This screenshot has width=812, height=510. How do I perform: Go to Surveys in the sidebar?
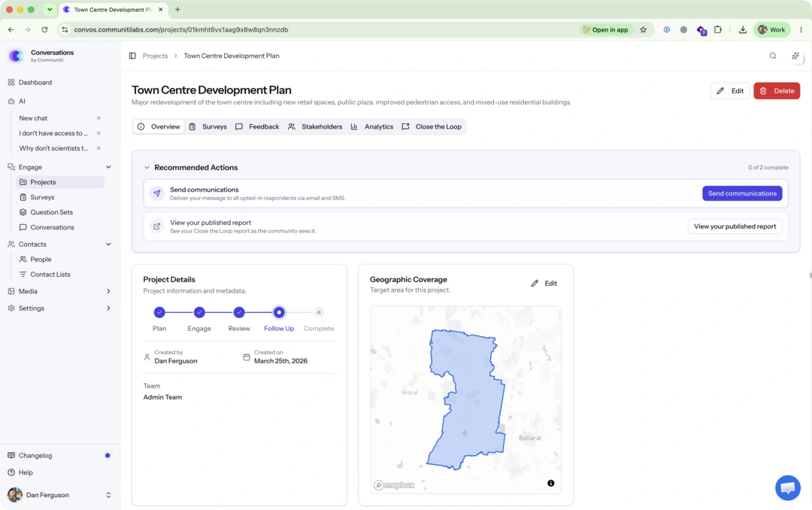click(x=59, y=198)
